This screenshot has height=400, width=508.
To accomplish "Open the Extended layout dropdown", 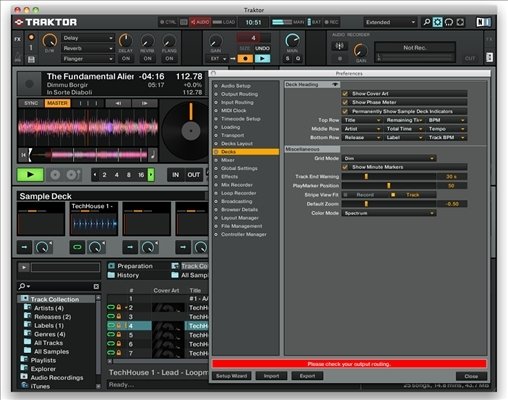I will tap(390, 22).
